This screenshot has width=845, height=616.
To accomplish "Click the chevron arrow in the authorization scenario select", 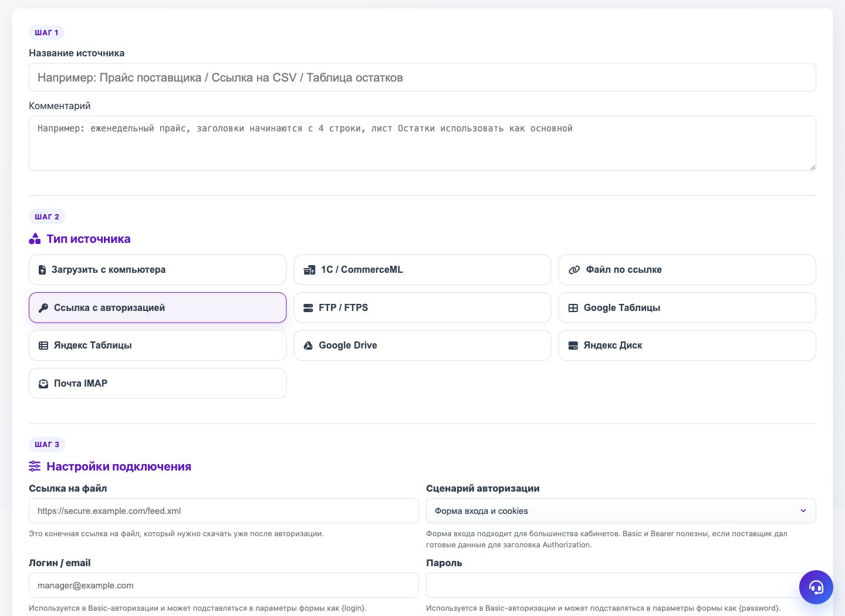I will (x=803, y=511).
